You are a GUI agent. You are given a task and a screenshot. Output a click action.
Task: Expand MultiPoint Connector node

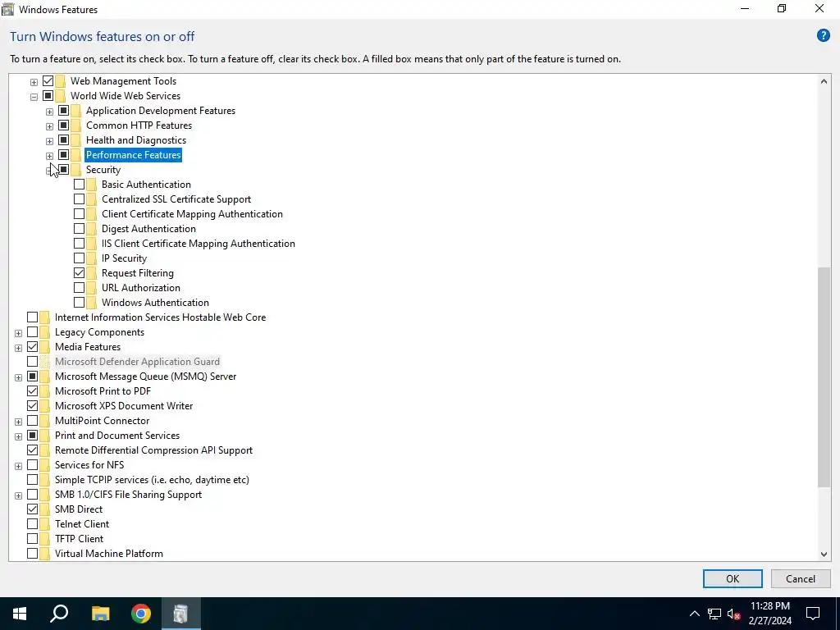[x=18, y=422]
